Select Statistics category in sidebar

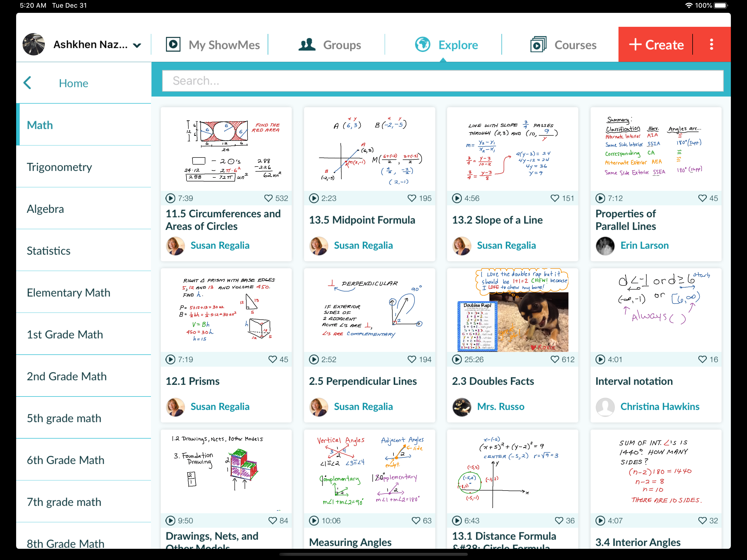84,251
